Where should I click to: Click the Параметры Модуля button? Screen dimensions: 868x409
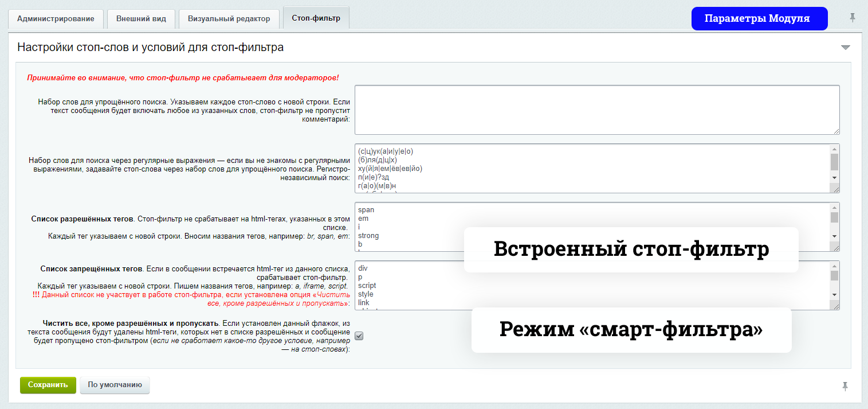[759, 18]
